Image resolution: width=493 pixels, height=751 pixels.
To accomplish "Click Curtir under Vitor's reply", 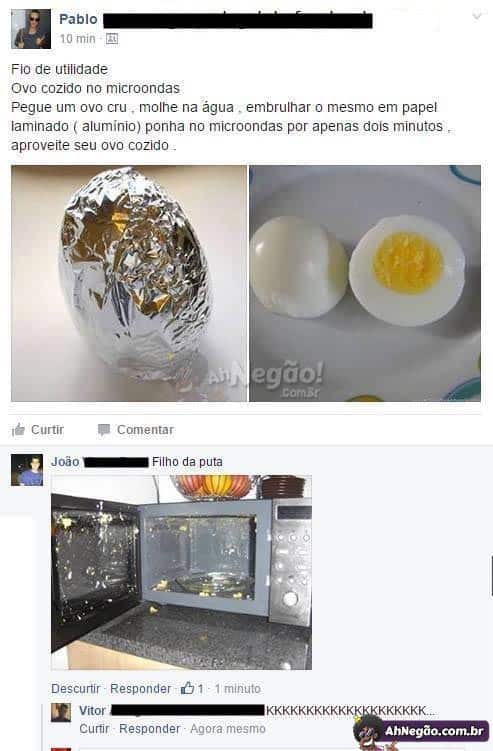I will [94, 728].
